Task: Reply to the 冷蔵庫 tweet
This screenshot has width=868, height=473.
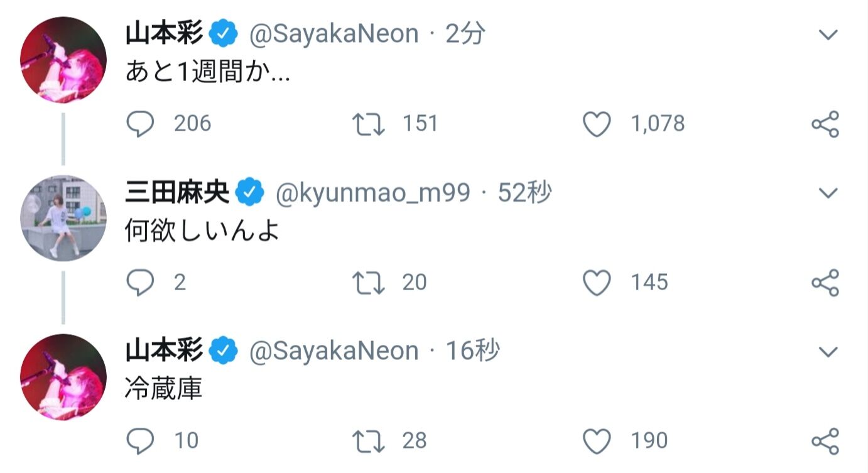Action: point(140,441)
